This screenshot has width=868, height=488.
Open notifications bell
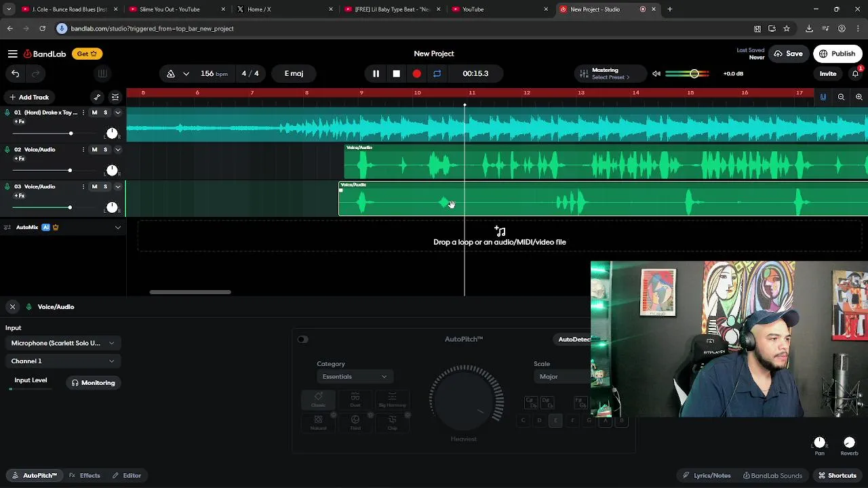coord(856,73)
